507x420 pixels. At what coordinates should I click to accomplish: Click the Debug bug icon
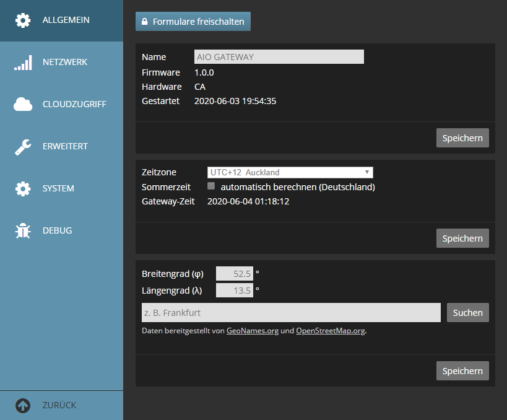point(23,231)
